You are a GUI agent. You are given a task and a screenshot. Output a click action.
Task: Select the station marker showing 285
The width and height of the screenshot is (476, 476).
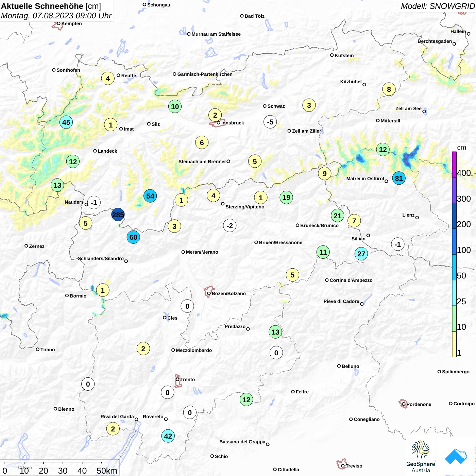click(x=118, y=215)
